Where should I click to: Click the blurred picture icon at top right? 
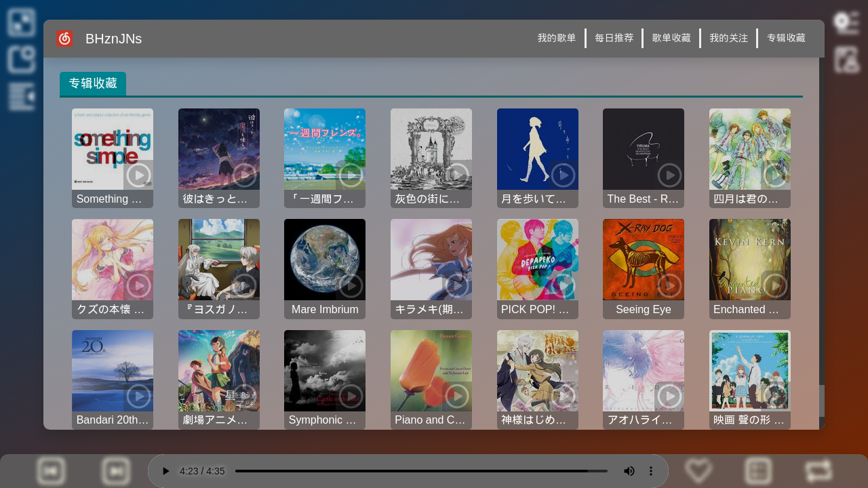click(x=846, y=60)
